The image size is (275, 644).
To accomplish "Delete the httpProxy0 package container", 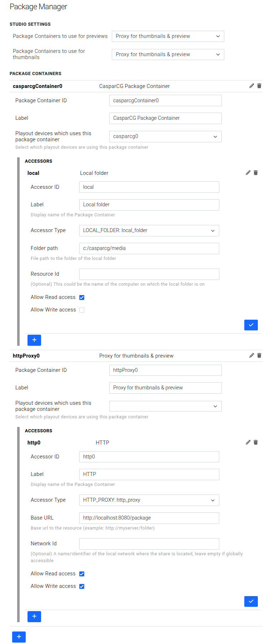I will click(259, 355).
